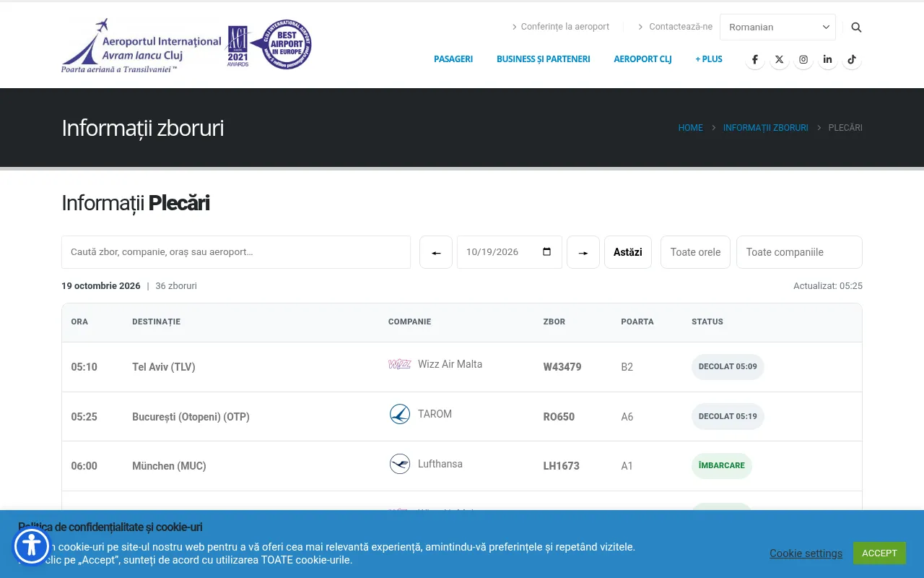Click the Wizz Air Malta airline logo
Viewport: 924px width, 578px height.
[x=399, y=364]
